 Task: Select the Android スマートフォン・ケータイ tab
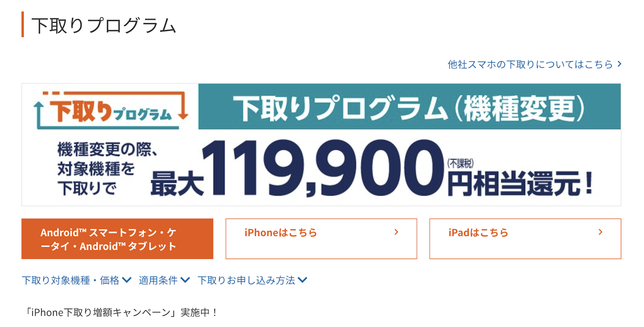click(x=117, y=239)
